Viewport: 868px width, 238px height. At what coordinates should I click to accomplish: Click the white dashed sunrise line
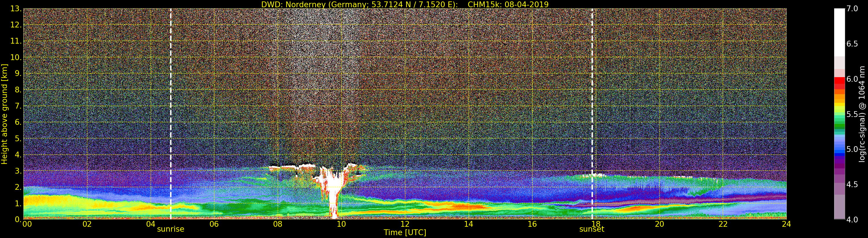[x=171, y=114]
